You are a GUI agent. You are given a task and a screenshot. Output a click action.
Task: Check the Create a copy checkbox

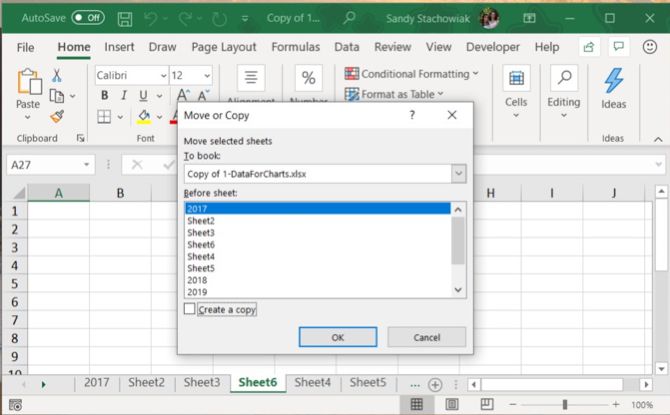(x=189, y=309)
